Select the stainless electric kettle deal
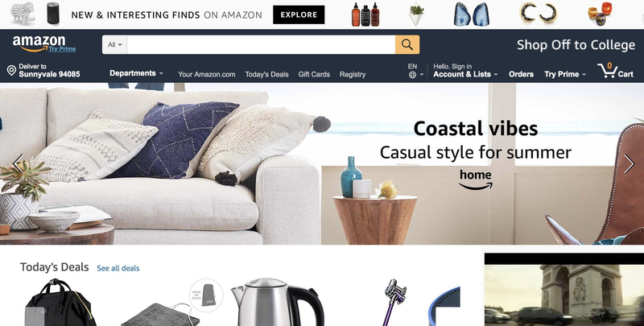Viewport: 644px width, 326px height. pyautogui.click(x=277, y=302)
